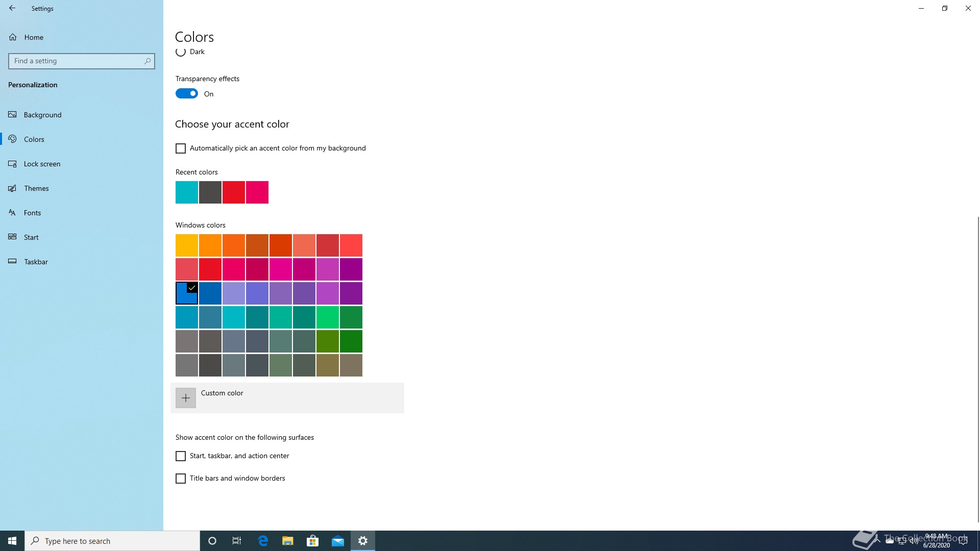
Task: Click the plus icon for Custom color
Action: [x=186, y=398]
